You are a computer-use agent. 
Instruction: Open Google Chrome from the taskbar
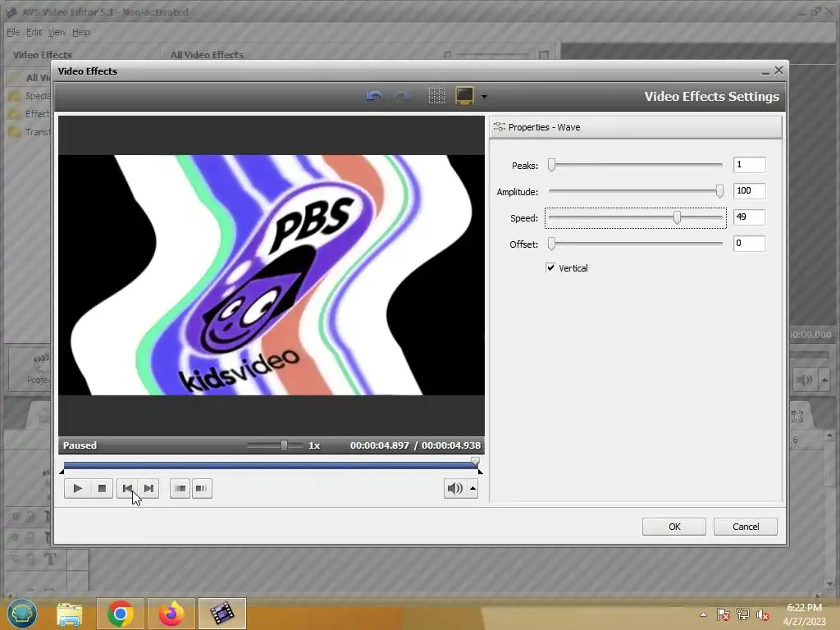tap(120, 614)
